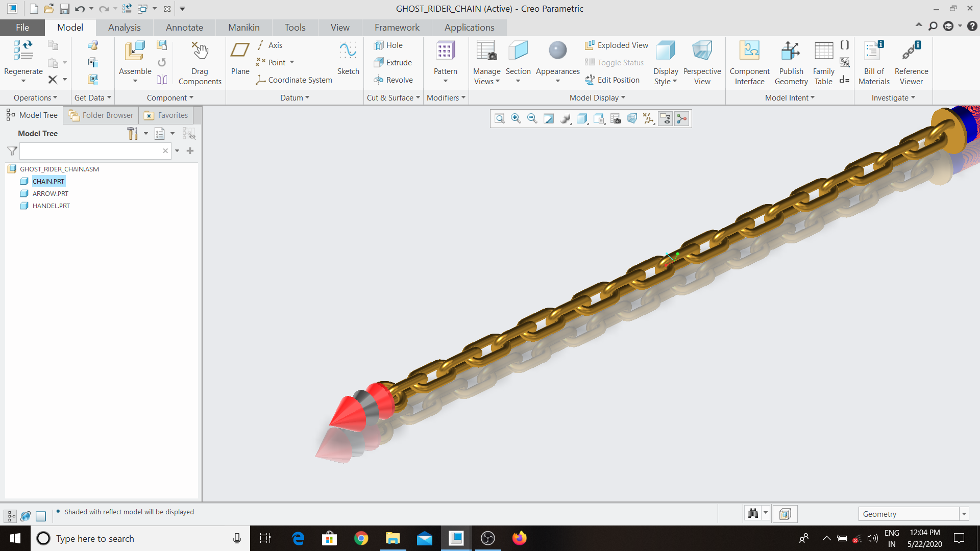Open File Explorer from the taskbar
Image resolution: width=980 pixels, height=551 pixels.
393,538
